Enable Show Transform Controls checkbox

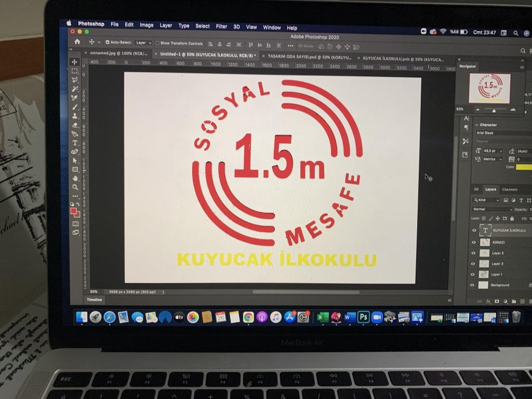[x=158, y=43]
